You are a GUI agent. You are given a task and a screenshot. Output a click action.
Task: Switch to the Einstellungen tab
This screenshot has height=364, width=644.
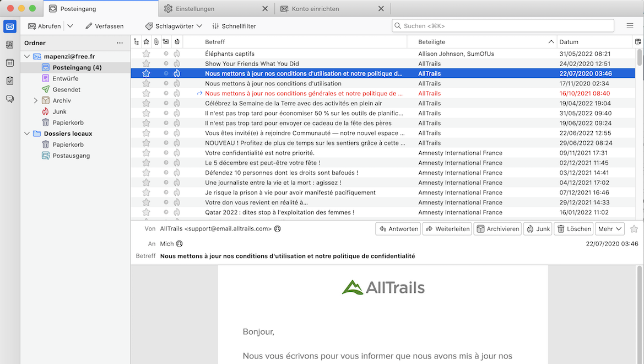[196, 9]
